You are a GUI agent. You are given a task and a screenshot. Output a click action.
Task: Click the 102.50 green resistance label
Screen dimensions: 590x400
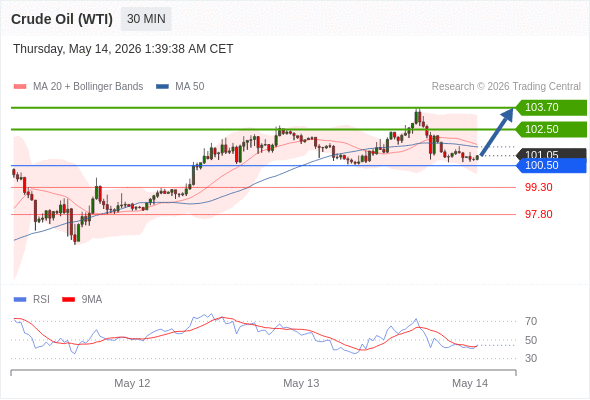coord(551,129)
